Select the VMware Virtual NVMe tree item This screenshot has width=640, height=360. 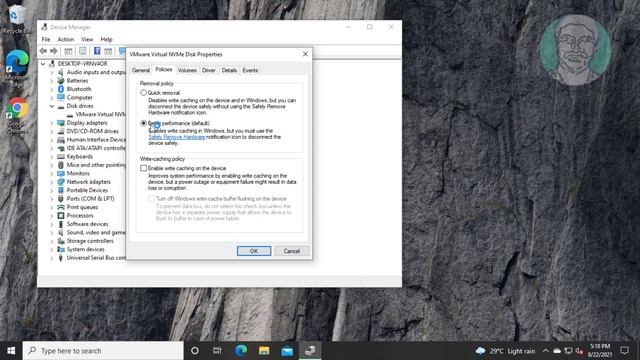[100, 114]
